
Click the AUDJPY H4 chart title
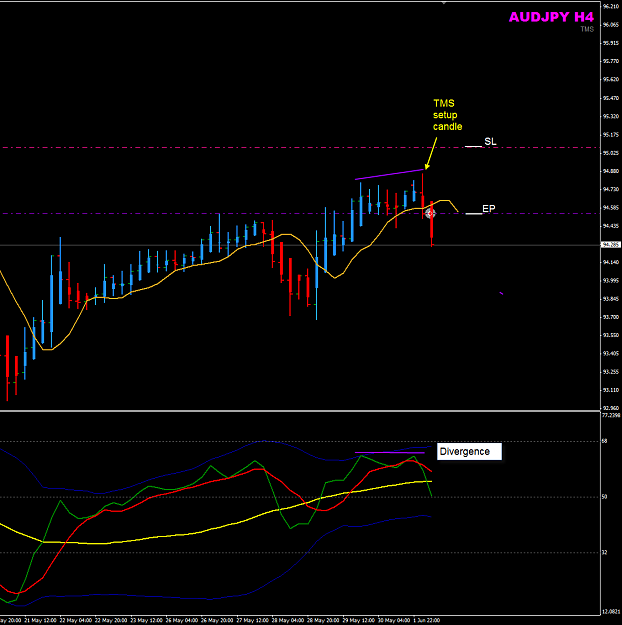click(551, 17)
